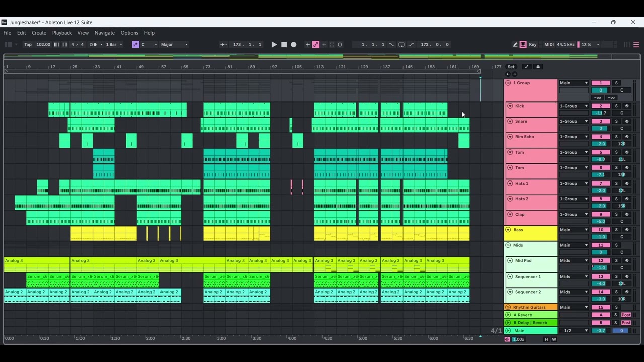Viewport: 644px width, 362px height.
Task: Open the 1 Bar quantization dropdown
Action: 114,44
